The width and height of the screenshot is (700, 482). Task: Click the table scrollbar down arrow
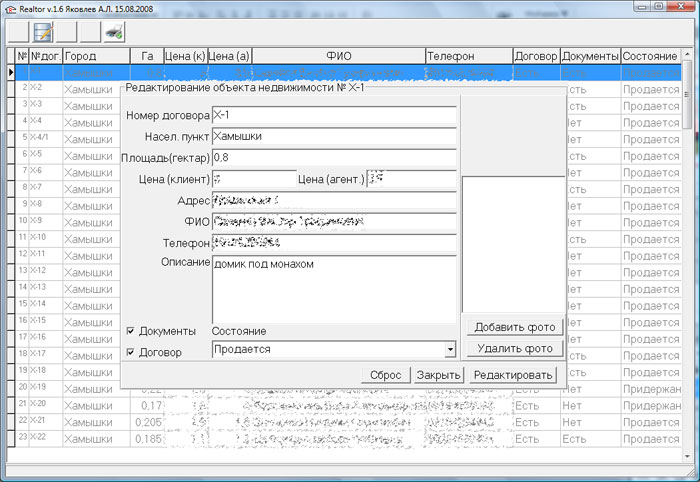pyautogui.click(x=687, y=457)
